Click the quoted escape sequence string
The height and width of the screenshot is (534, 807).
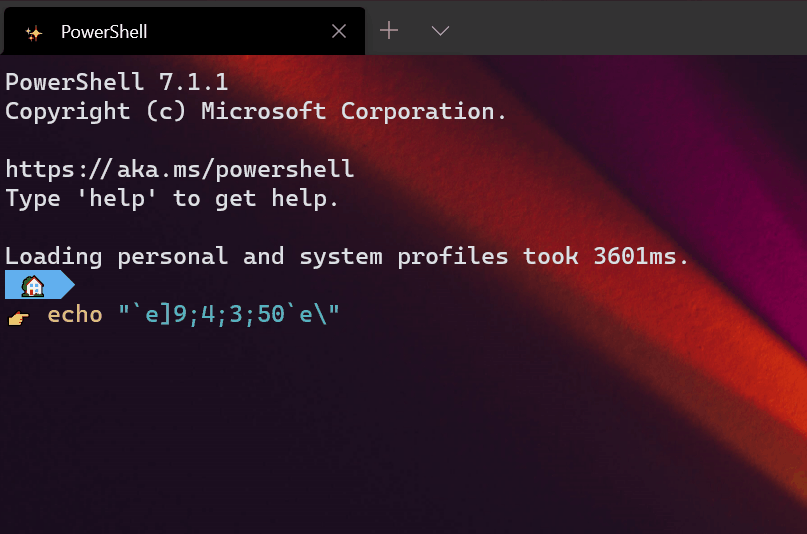tap(229, 314)
